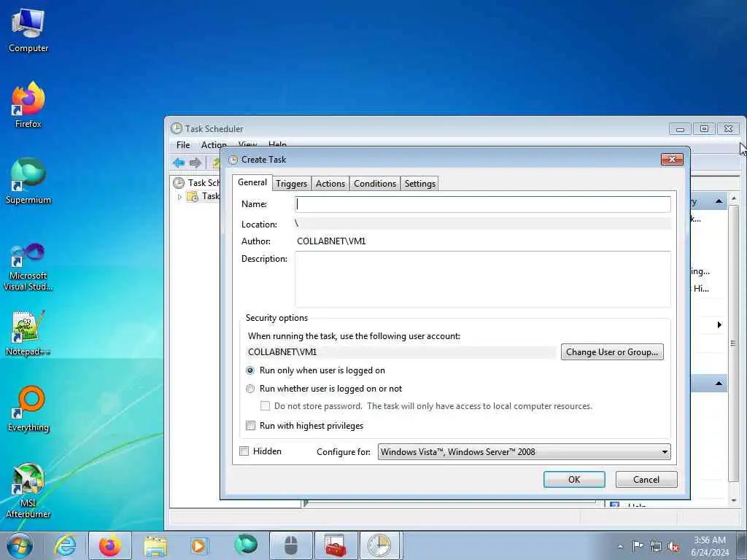The height and width of the screenshot is (560, 747).
Task: Select the Microsoft Visual Studio desktop shortcut
Action: (x=28, y=267)
